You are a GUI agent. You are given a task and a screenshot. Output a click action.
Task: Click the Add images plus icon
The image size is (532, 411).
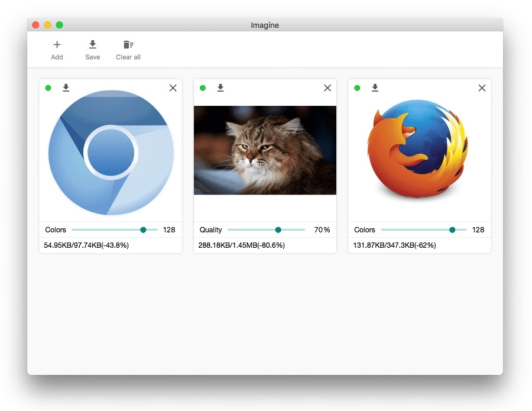point(57,45)
